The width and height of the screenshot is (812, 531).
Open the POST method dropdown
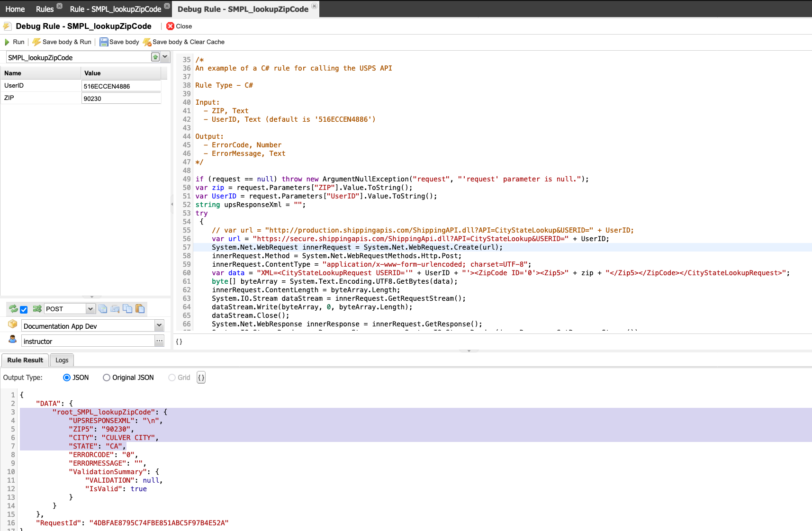tap(90, 309)
